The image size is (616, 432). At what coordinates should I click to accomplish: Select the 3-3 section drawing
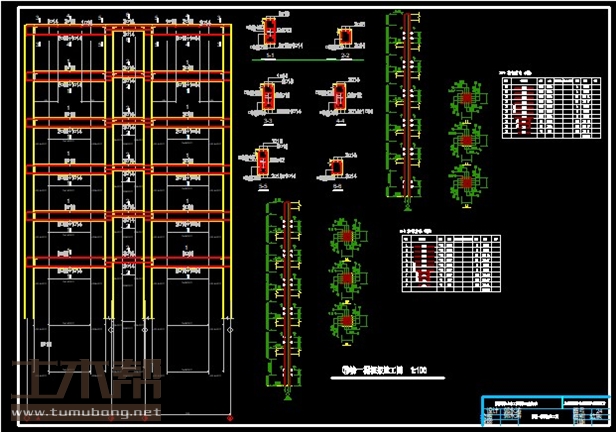click(x=268, y=95)
